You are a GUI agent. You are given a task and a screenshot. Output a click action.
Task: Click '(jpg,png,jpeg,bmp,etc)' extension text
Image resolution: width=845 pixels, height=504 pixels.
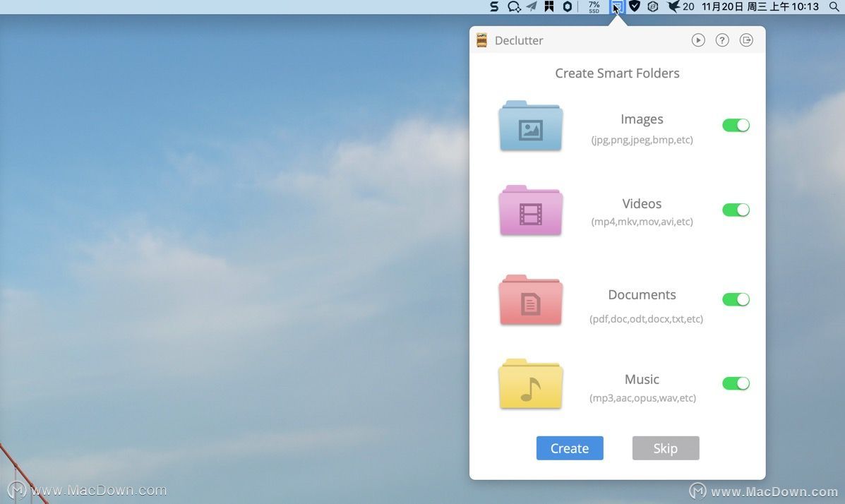[642, 140]
